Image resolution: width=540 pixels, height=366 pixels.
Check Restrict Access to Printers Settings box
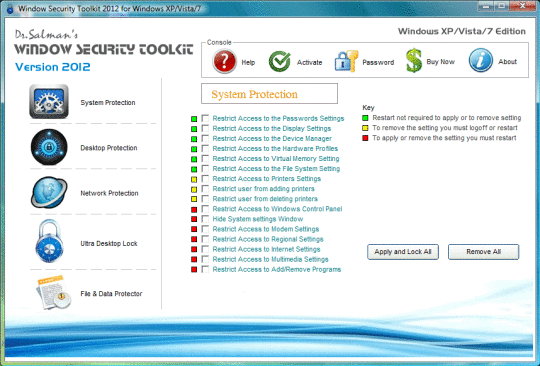(x=205, y=179)
